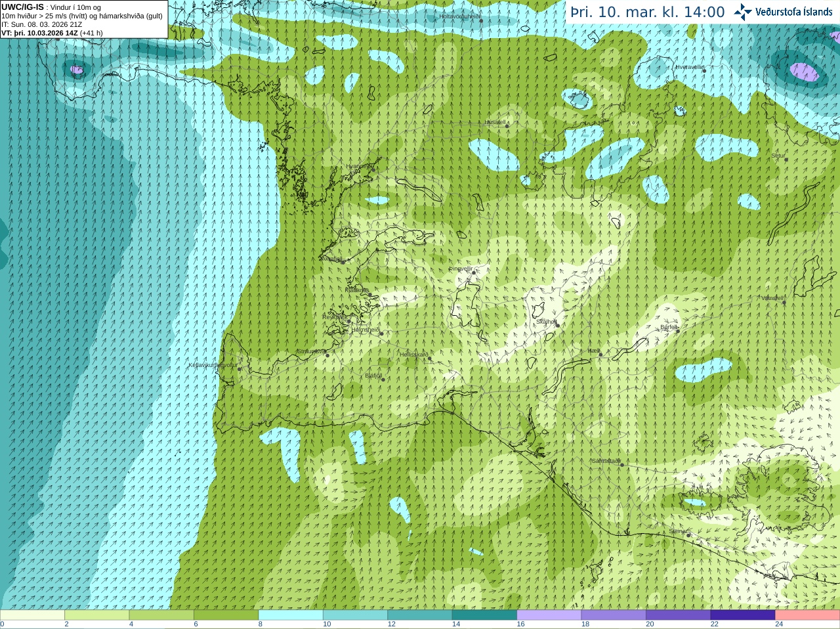This screenshot has width=840, height=629.
Task: Click the 16–18 m/s lavender legend swatch
Action: click(x=549, y=615)
